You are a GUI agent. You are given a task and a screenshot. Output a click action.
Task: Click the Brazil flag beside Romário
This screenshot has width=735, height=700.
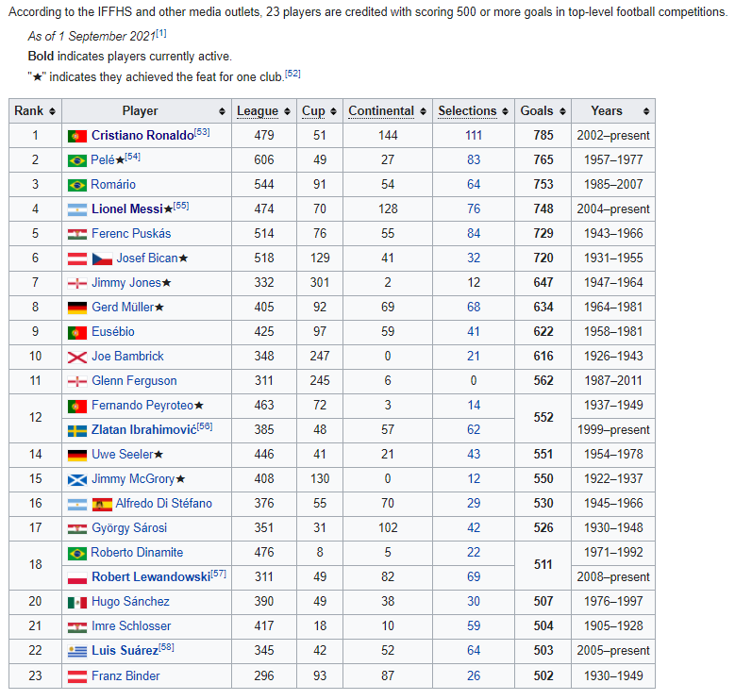pos(76,185)
